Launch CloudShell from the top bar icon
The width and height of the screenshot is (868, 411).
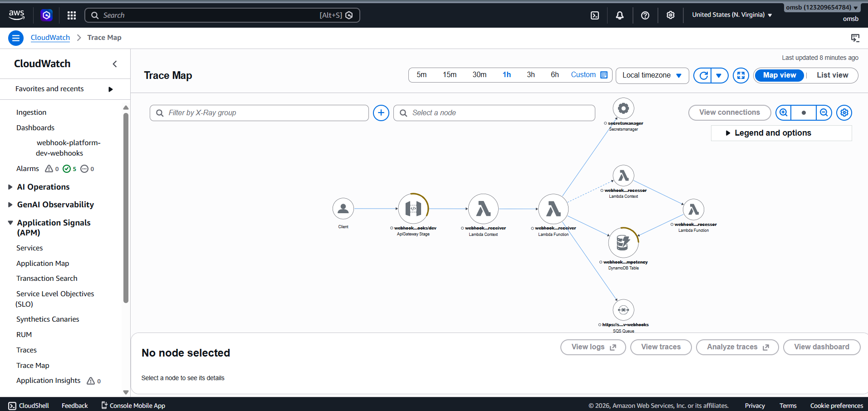(x=595, y=15)
